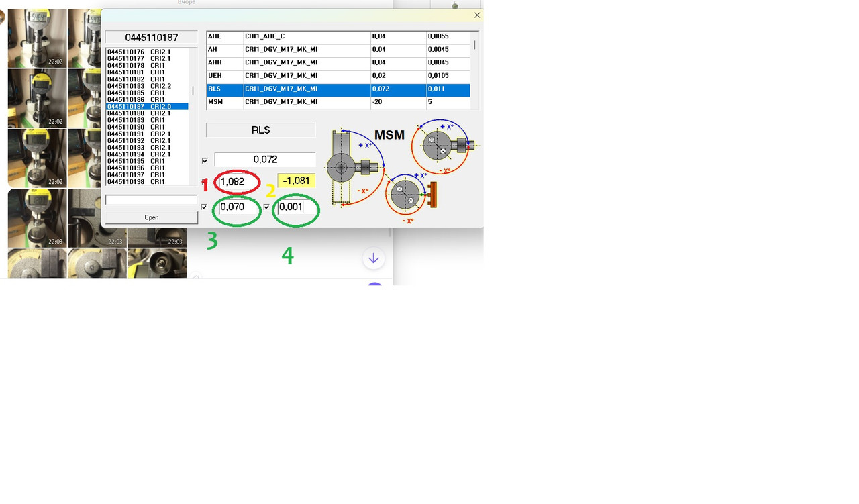Select list row 0445110197 CRI1
859x504 pixels.
(147, 174)
